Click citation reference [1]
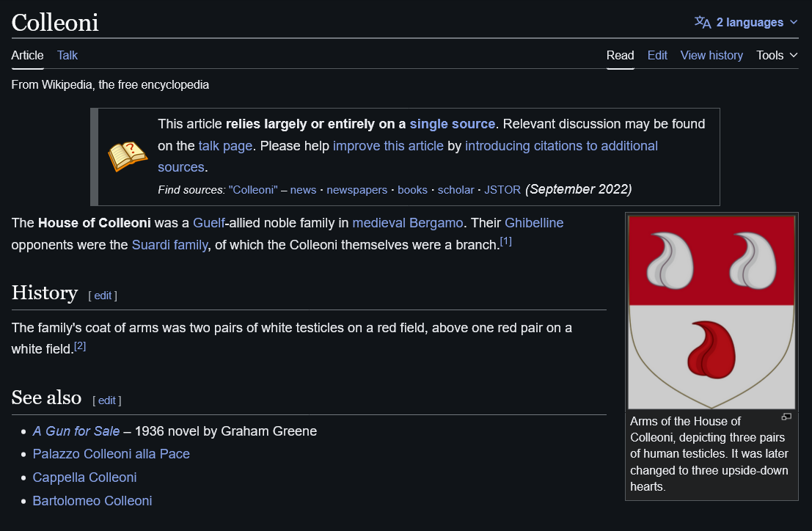This screenshot has width=812, height=531. [505, 241]
